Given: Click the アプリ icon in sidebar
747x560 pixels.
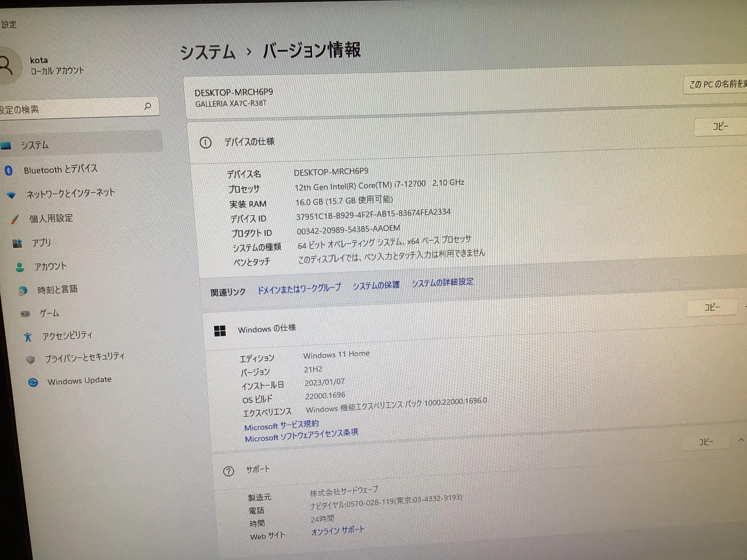Looking at the screenshot, I should click(17, 243).
